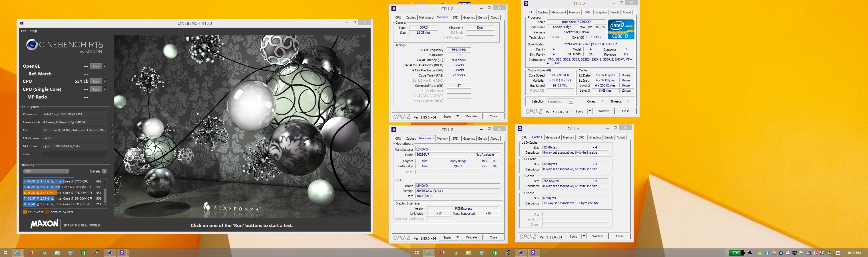This screenshot has height=257, width=868.
Task: Click the Cinebench rendered spheres image
Action: [x=242, y=127]
